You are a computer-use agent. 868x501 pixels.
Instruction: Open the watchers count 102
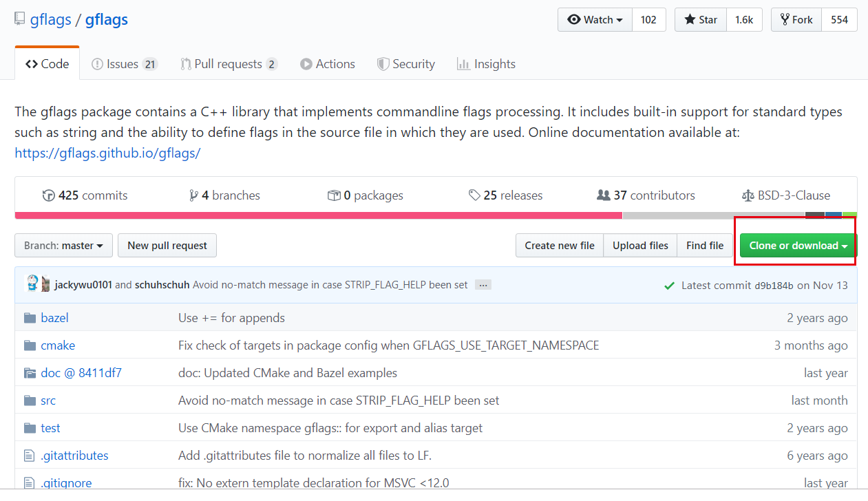coord(648,20)
